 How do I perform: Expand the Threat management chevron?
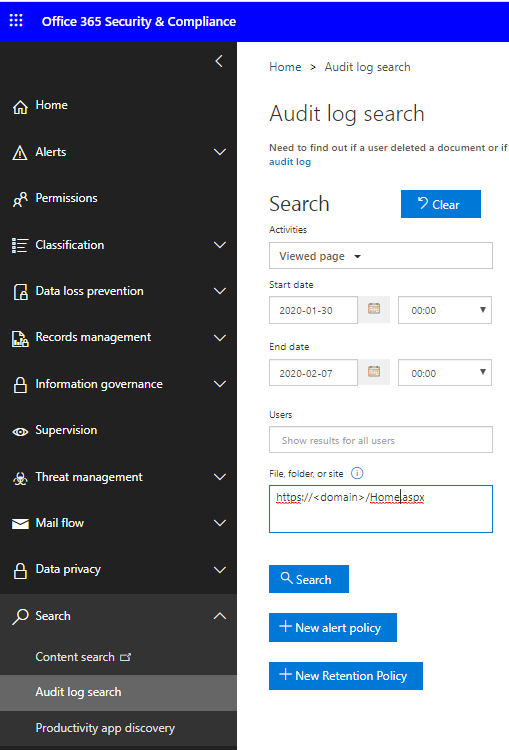[x=220, y=477]
